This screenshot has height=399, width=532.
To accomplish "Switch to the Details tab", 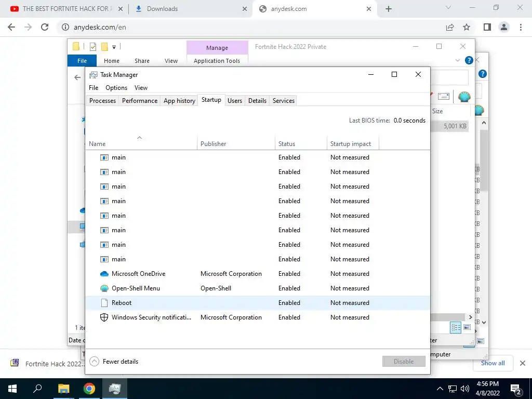I will point(257,101).
